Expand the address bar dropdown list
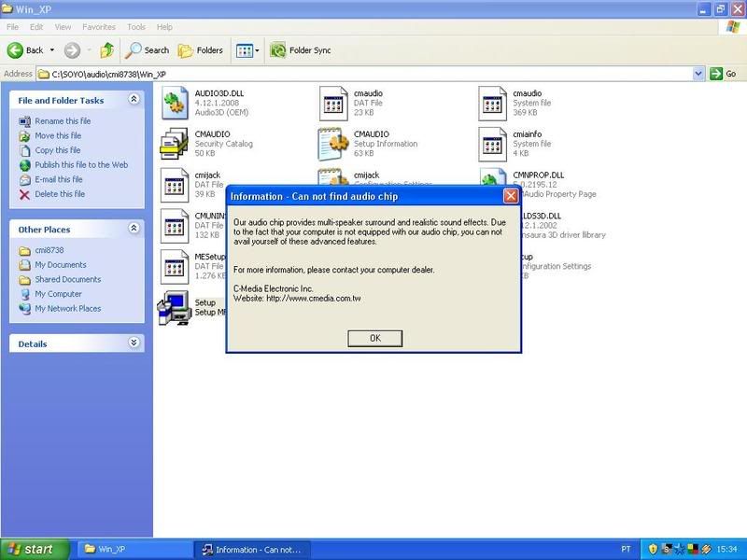This screenshot has height=560, width=747. 698,74
